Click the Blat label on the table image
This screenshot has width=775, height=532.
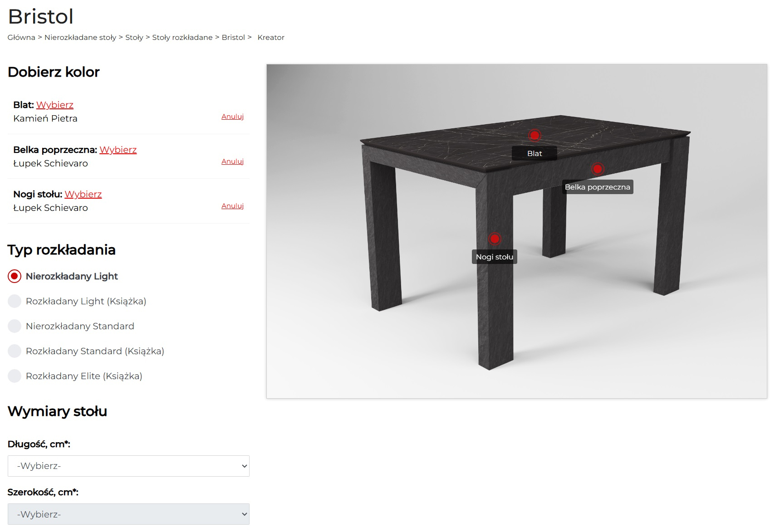click(535, 153)
